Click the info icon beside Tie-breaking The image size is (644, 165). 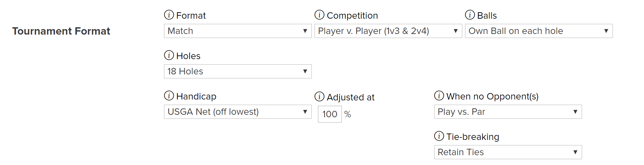(x=439, y=136)
